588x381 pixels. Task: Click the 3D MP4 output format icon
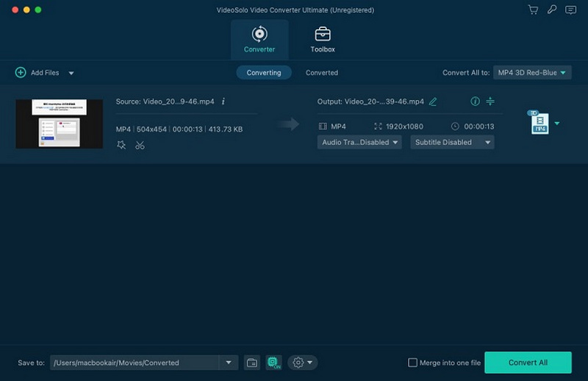(x=539, y=122)
